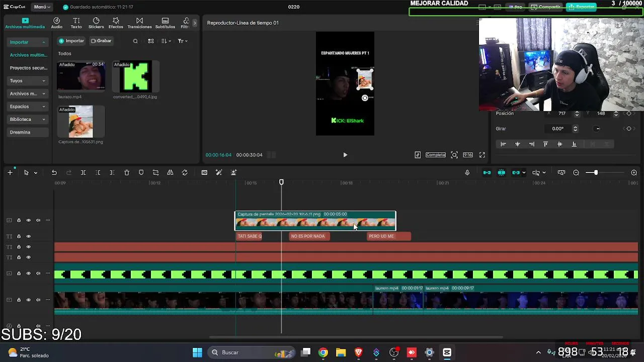Click the preview zoom scan icon

[x=454, y=155]
